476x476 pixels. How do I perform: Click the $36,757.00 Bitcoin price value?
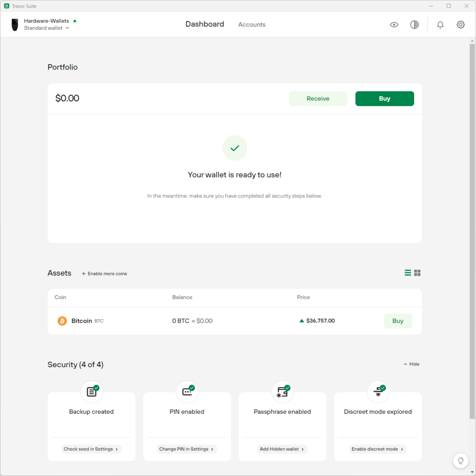pos(320,321)
